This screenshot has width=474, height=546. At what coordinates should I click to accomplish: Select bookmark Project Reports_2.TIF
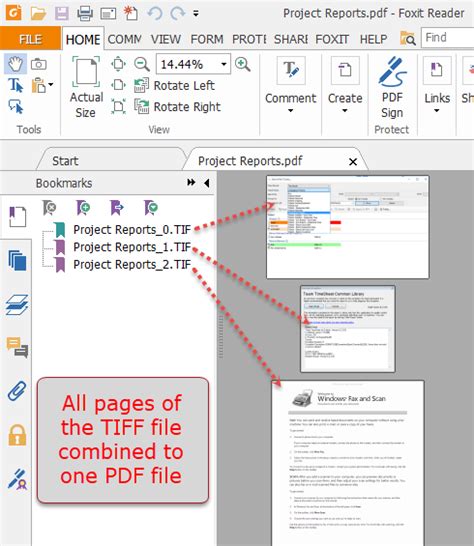pos(132,264)
